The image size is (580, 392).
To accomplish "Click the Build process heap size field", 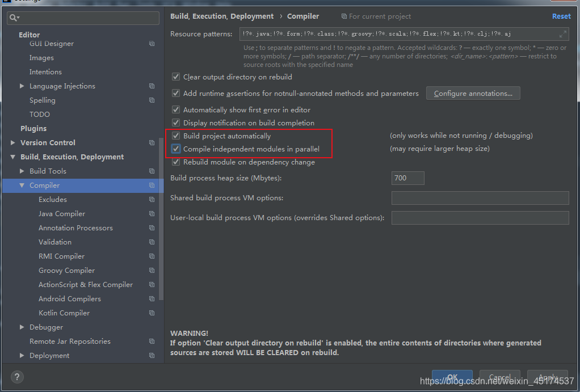I will pos(407,178).
